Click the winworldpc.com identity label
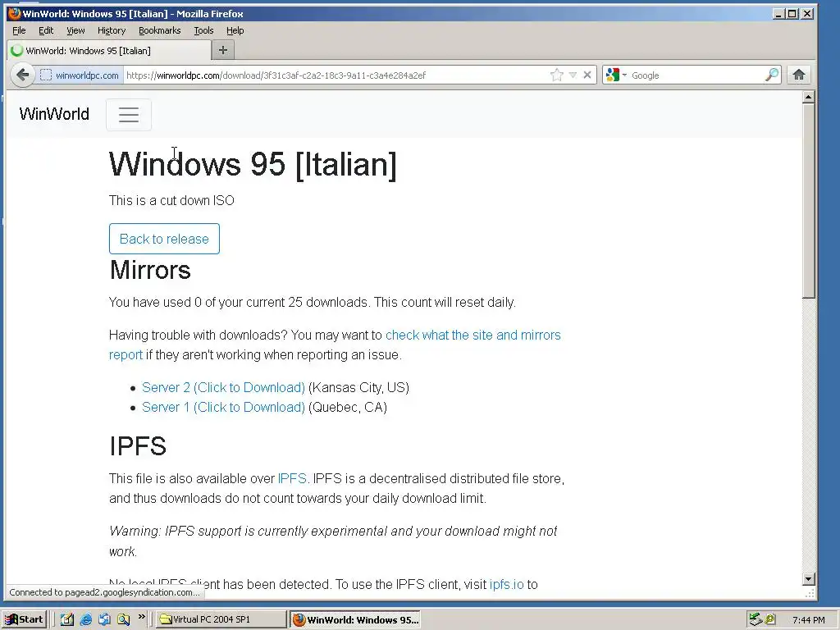This screenshot has height=630, width=840. coord(87,75)
